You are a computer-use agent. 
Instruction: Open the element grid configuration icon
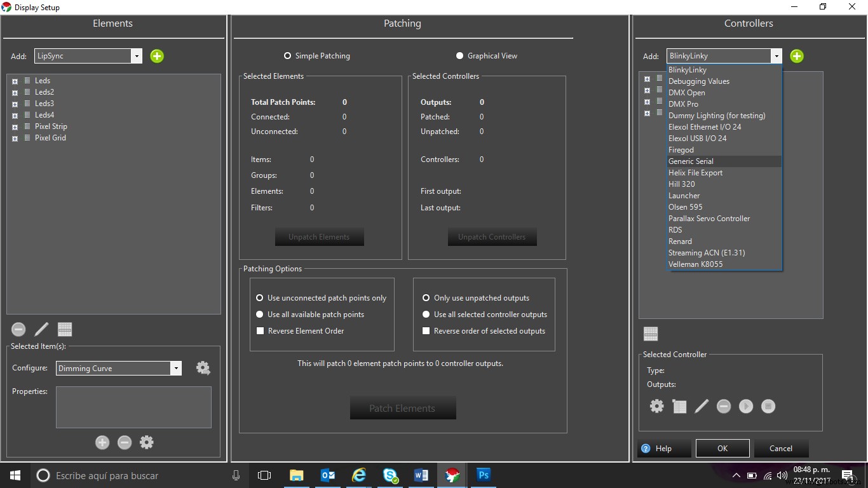tap(65, 329)
